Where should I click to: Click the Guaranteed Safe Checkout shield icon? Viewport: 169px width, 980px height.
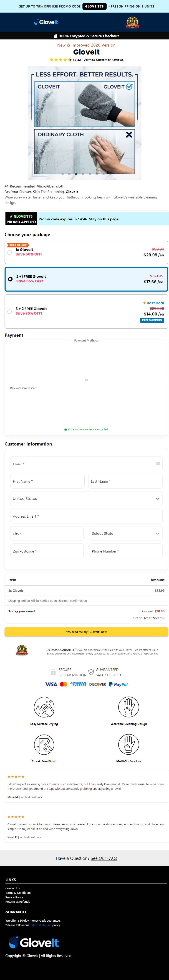[91, 672]
